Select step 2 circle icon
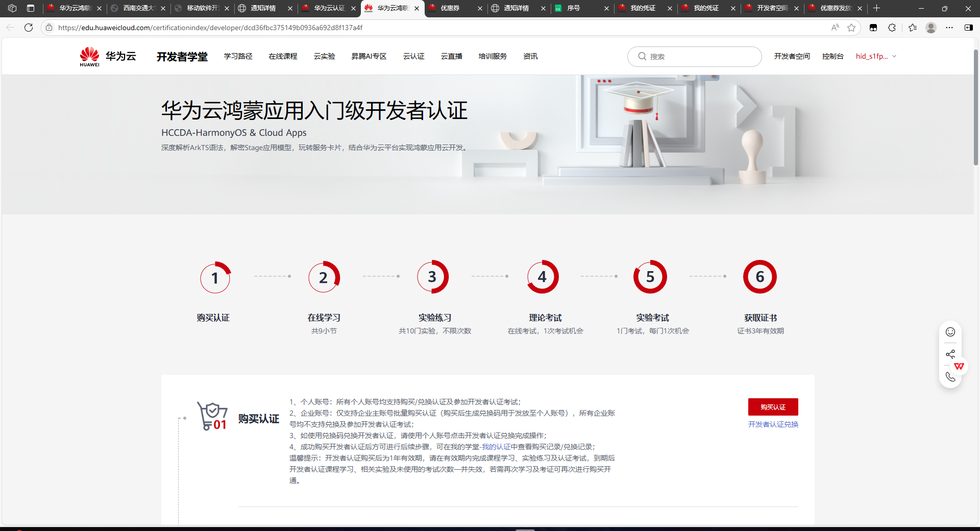Screen dimensions: 980x531 [x=324, y=277]
